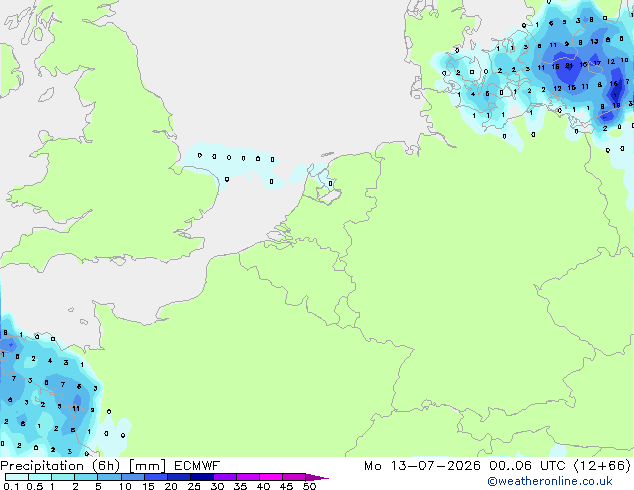Select the 35–40 mm violet legend swatch
This screenshot has height=490, width=634.
pyautogui.click(x=248, y=477)
